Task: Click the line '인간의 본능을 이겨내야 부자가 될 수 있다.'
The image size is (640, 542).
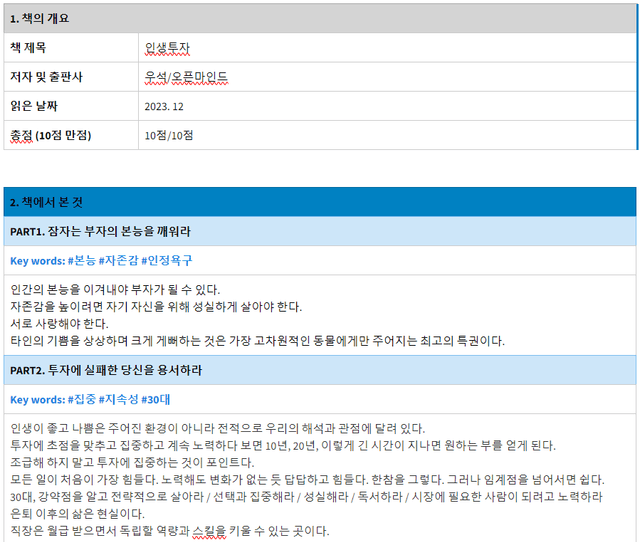Action: pos(115,289)
